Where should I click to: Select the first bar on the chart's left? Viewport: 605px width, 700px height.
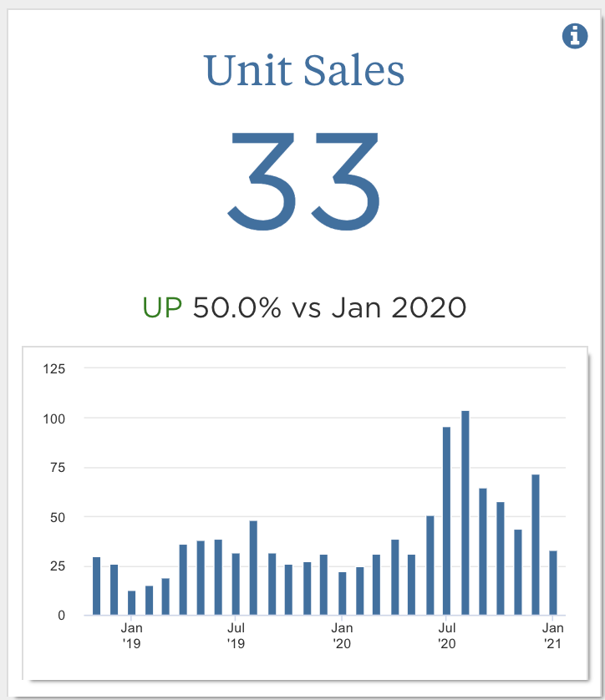96,586
